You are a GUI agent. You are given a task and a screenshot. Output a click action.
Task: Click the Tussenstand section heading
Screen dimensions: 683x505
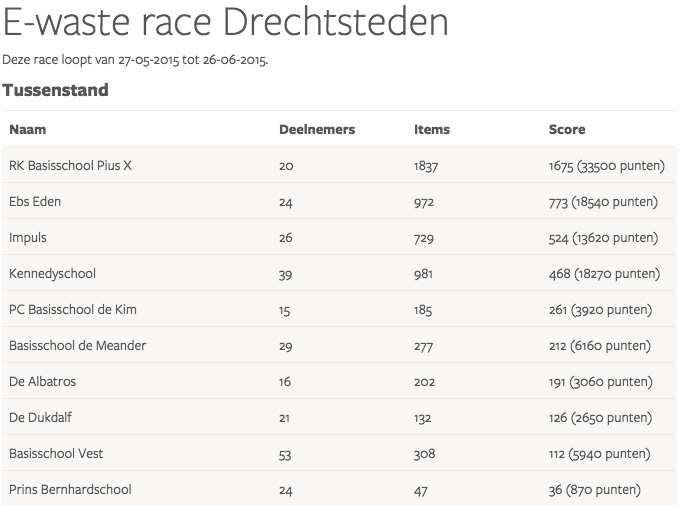point(55,91)
